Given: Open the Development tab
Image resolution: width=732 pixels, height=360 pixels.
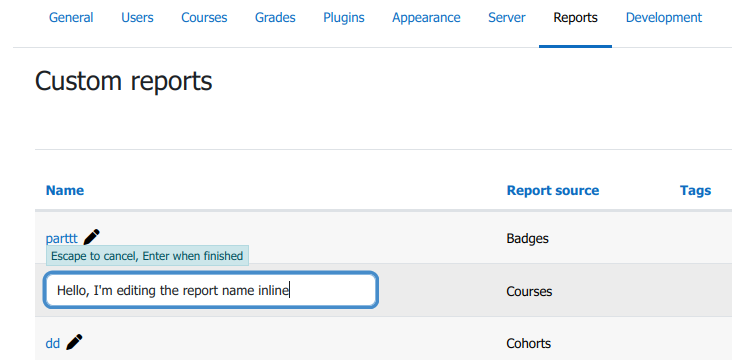Looking at the screenshot, I should pyautogui.click(x=664, y=18).
